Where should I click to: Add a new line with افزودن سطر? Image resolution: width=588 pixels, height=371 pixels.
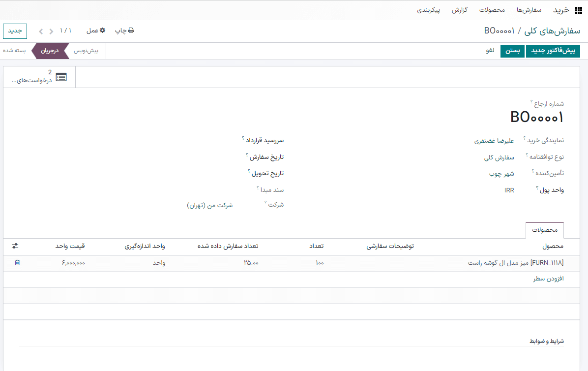tap(549, 279)
